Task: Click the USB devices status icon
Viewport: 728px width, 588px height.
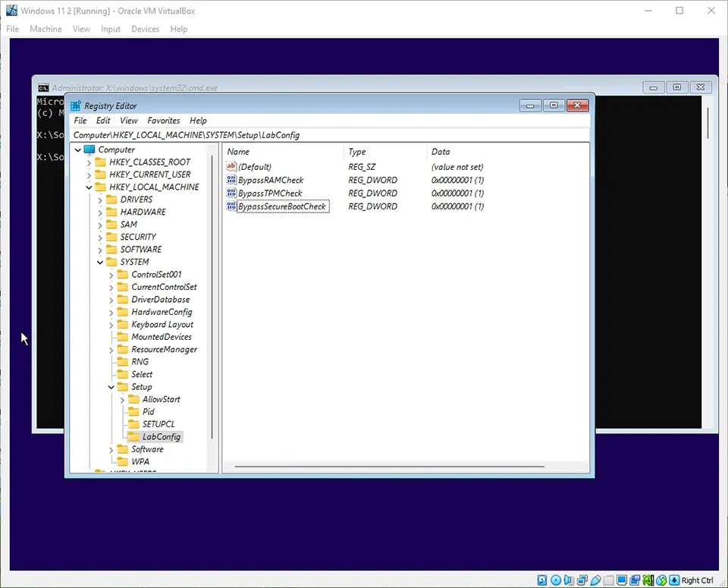Action: tap(596, 580)
